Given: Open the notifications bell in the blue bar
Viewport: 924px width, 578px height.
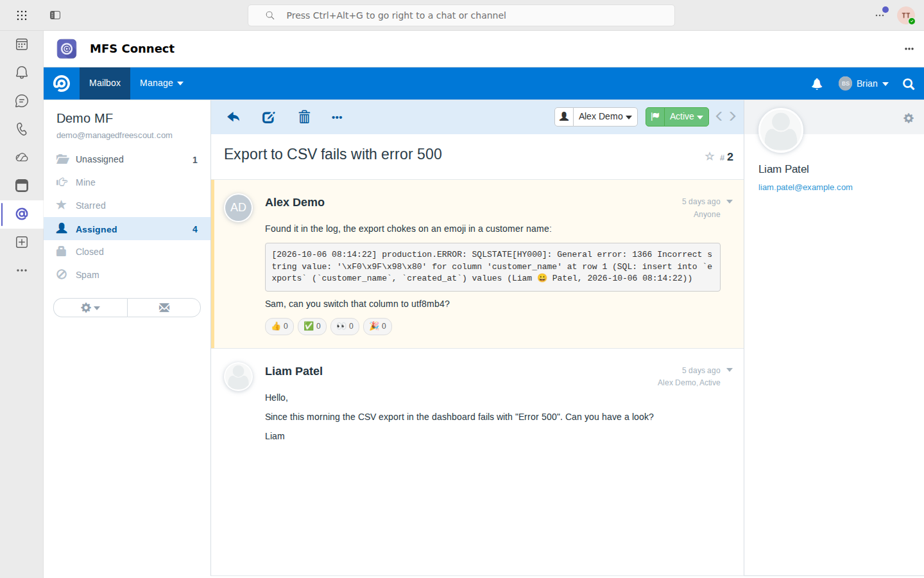Looking at the screenshot, I should pos(817,83).
